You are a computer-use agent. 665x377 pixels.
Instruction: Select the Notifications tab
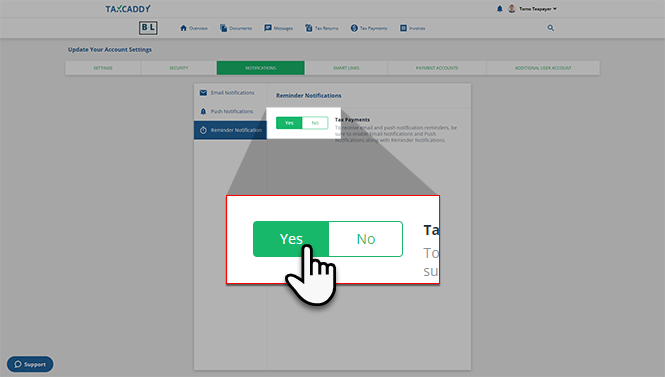[x=260, y=68]
